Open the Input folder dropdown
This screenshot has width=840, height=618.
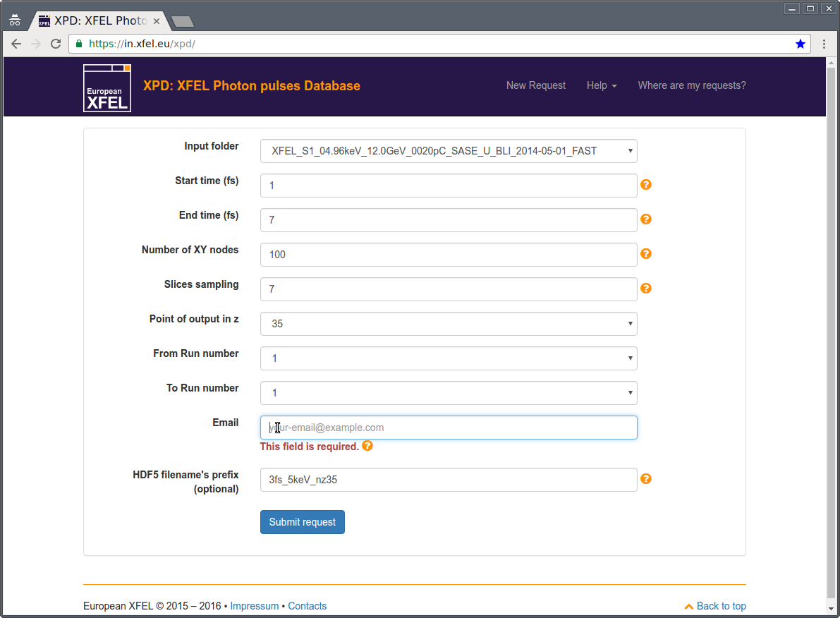pos(449,151)
